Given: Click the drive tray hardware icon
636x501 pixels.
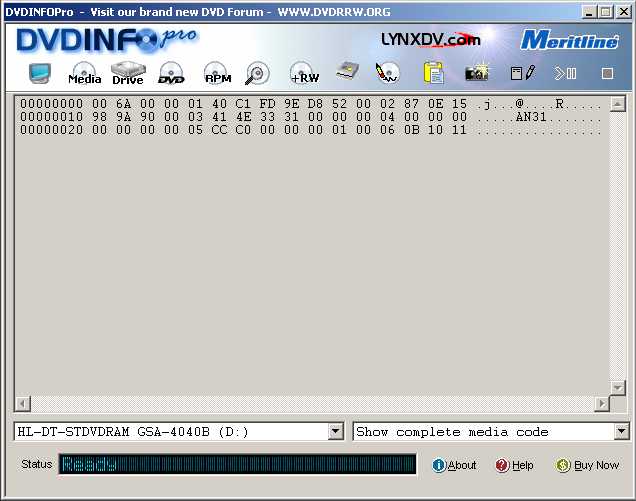Looking at the screenshot, I should click(x=348, y=71).
